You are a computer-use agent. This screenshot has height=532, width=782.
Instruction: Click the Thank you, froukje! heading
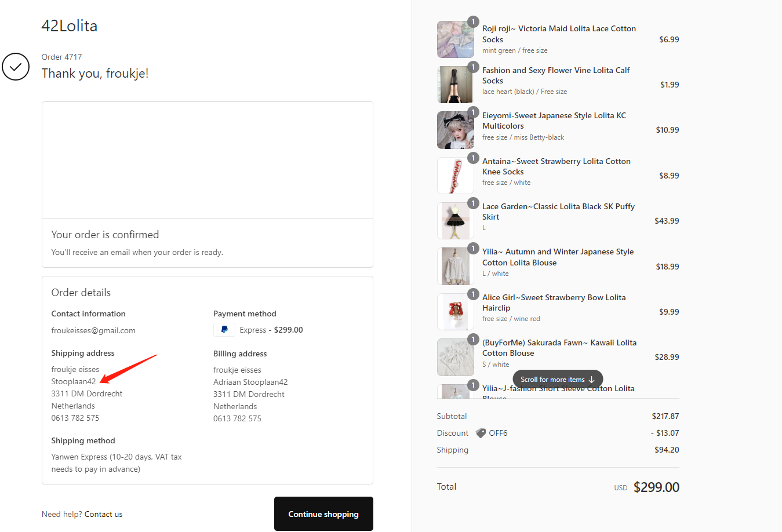tap(95, 73)
